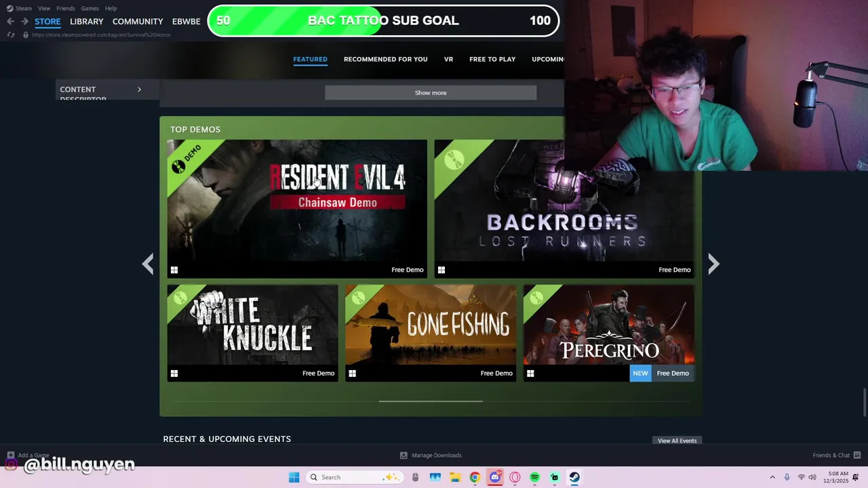Click View All Events button
Image resolution: width=868 pixels, height=488 pixels.
pyautogui.click(x=677, y=441)
